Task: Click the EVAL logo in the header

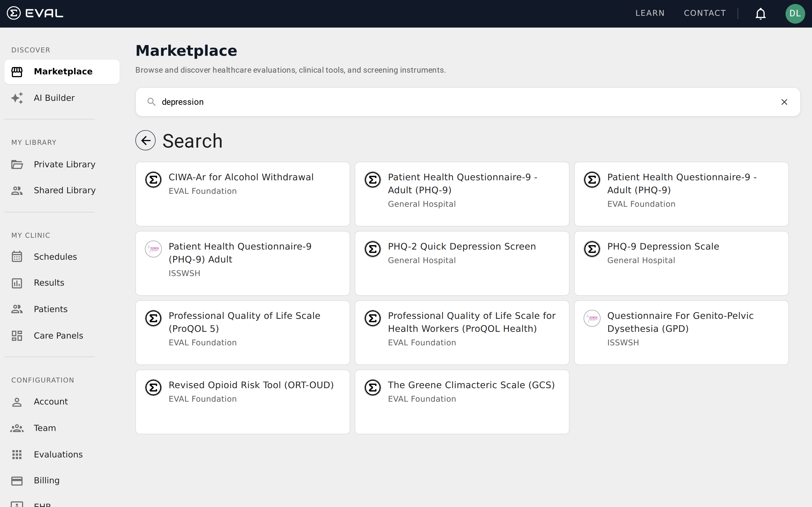Action: pyautogui.click(x=35, y=13)
